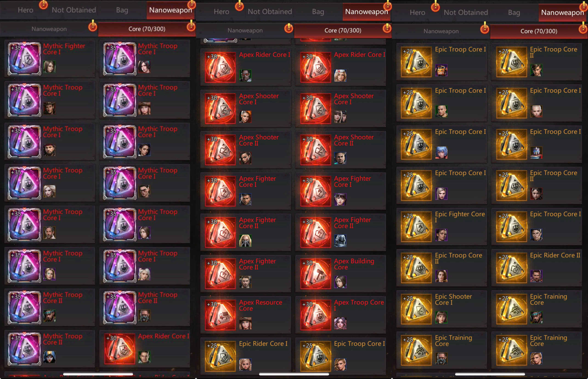Open Nanoweapon sub-tab in rightmost screen
588x379 pixels.
[441, 31]
